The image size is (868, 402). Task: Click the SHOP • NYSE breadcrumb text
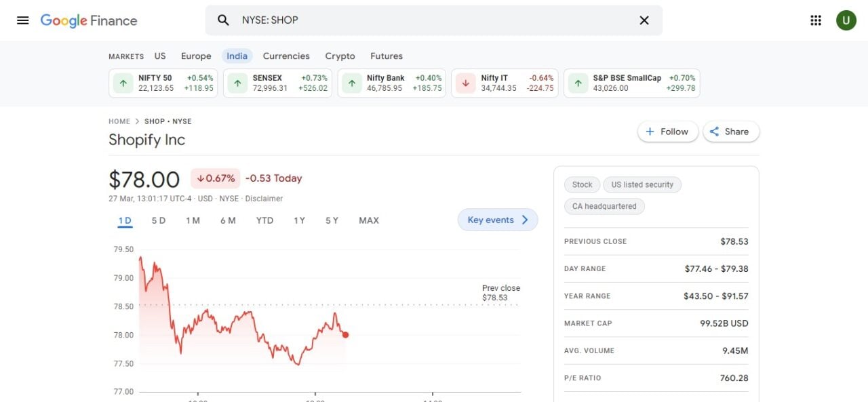pyautogui.click(x=168, y=121)
